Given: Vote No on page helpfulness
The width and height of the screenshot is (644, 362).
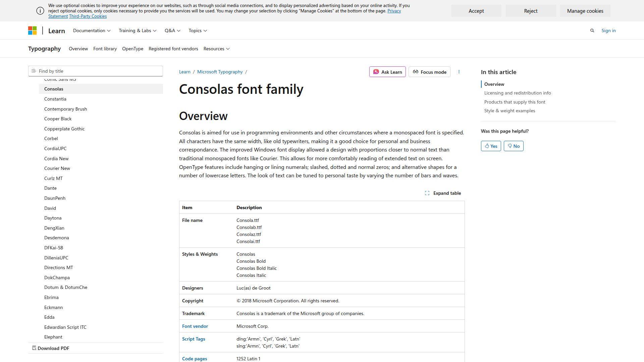Looking at the screenshot, I should (x=513, y=146).
